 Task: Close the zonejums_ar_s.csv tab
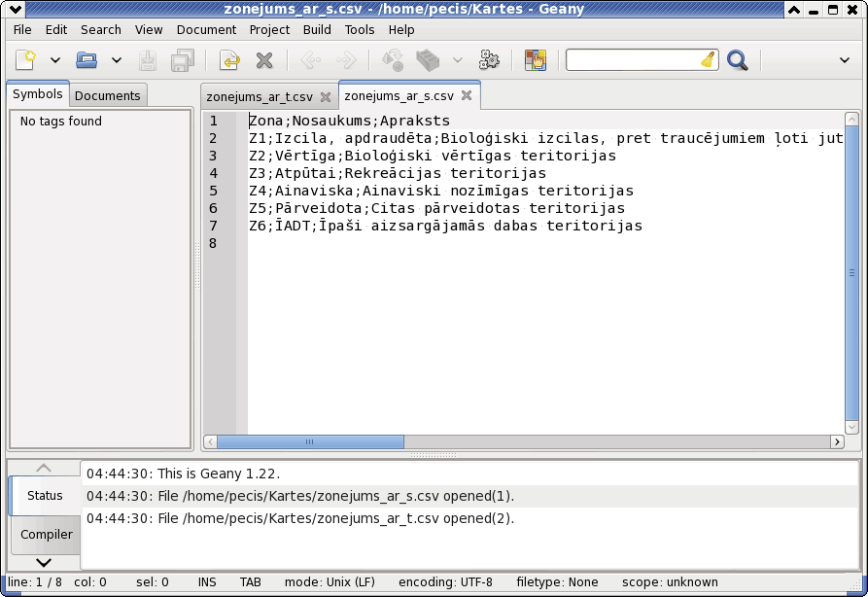[467, 95]
